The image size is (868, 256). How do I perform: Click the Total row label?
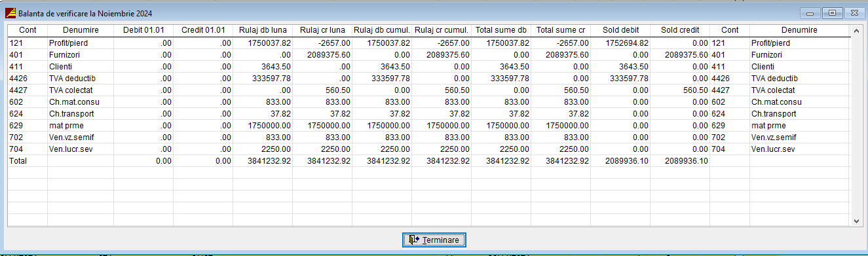click(18, 161)
